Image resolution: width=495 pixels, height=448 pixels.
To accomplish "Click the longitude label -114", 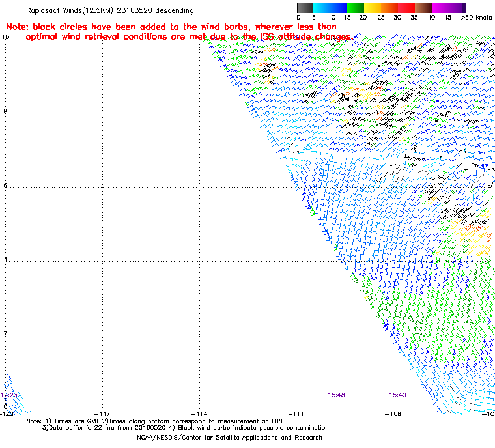I will tap(199, 414).
